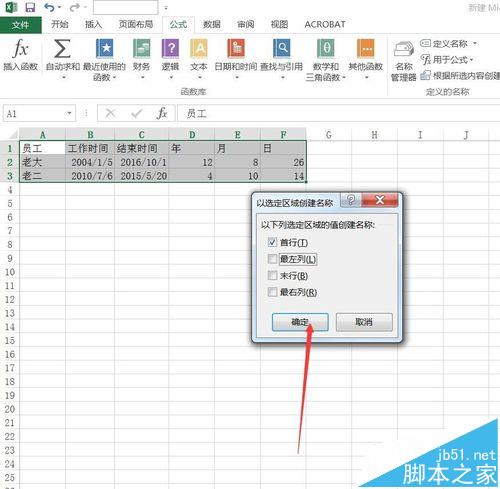Viewport: 500px width, 489px height.
Task: Open the 文件 menu tab
Action: click(x=21, y=25)
